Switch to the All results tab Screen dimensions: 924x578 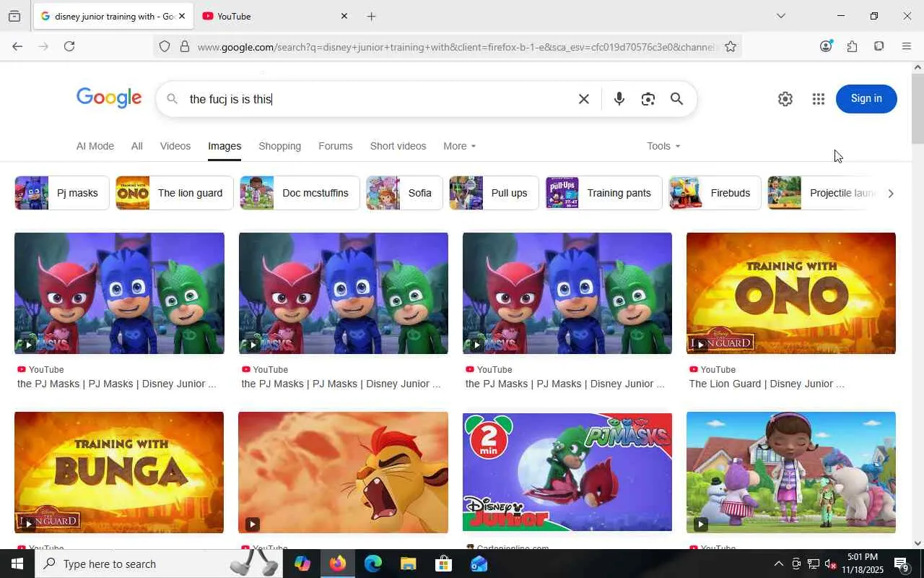pos(136,146)
